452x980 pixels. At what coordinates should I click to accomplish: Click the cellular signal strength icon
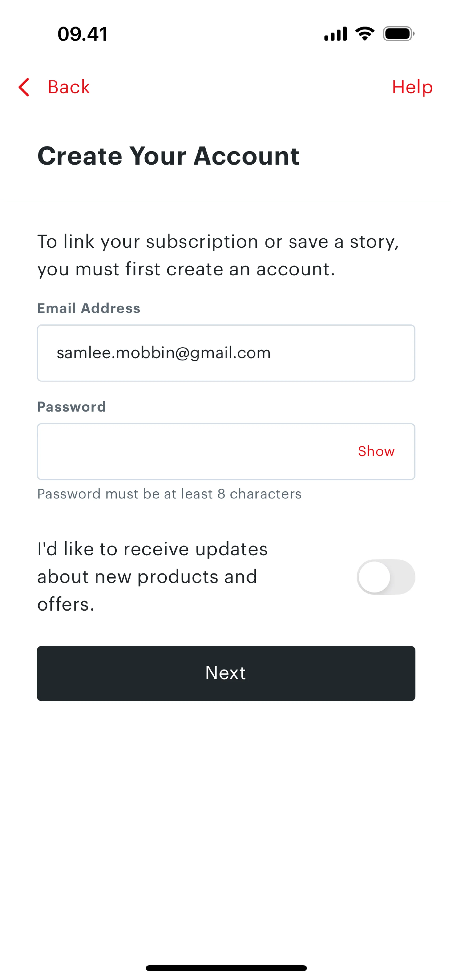tap(335, 34)
